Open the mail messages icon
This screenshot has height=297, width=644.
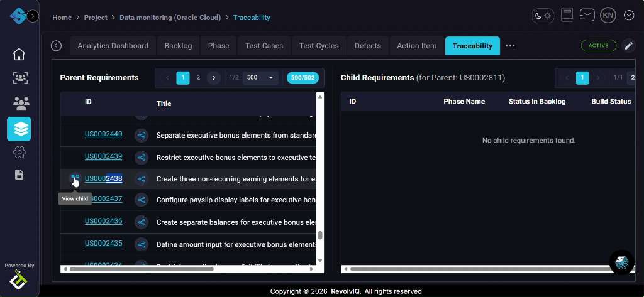[x=587, y=16]
